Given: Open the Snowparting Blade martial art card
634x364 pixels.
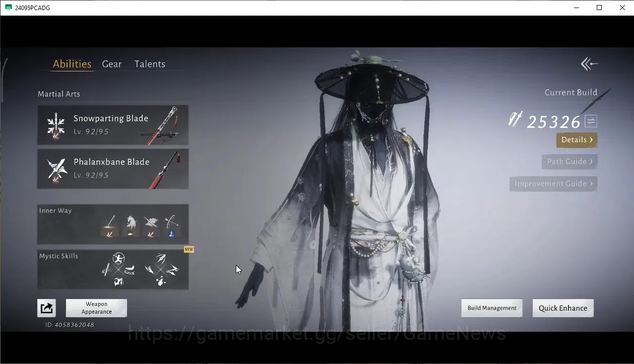Looking at the screenshot, I should tap(113, 125).
